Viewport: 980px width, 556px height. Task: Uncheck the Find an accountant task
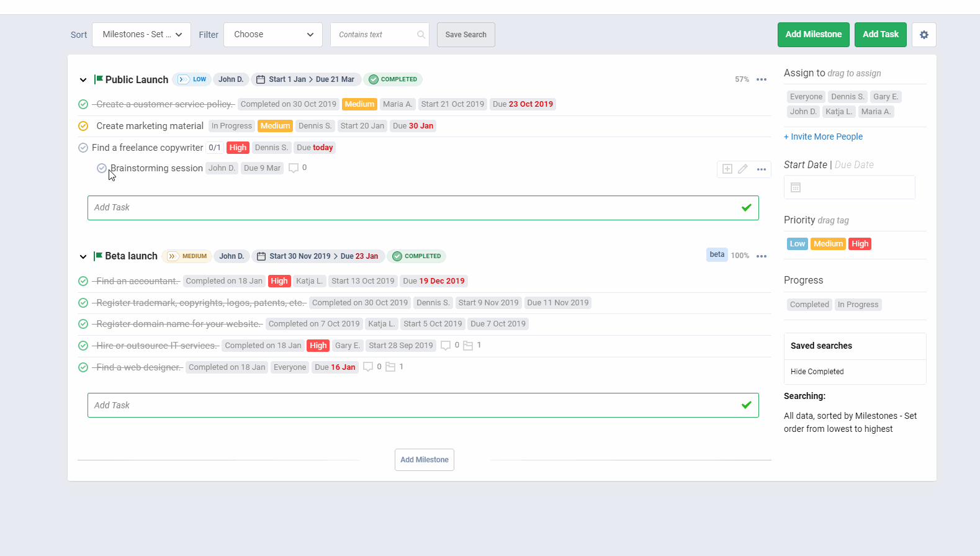(83, 281)
